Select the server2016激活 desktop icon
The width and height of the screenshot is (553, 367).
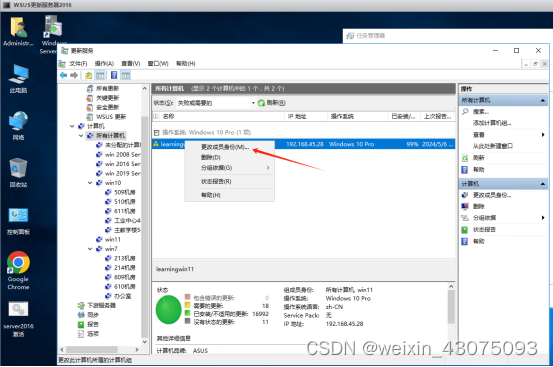click(18, 319)
